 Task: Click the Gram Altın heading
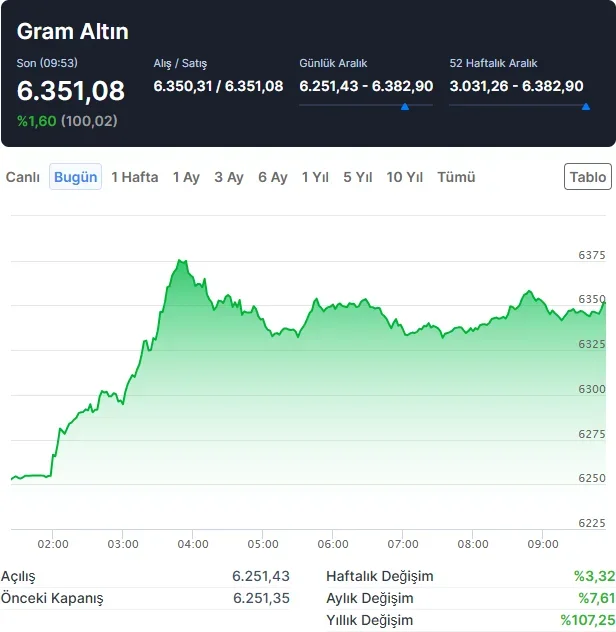(x=73, y=32)
